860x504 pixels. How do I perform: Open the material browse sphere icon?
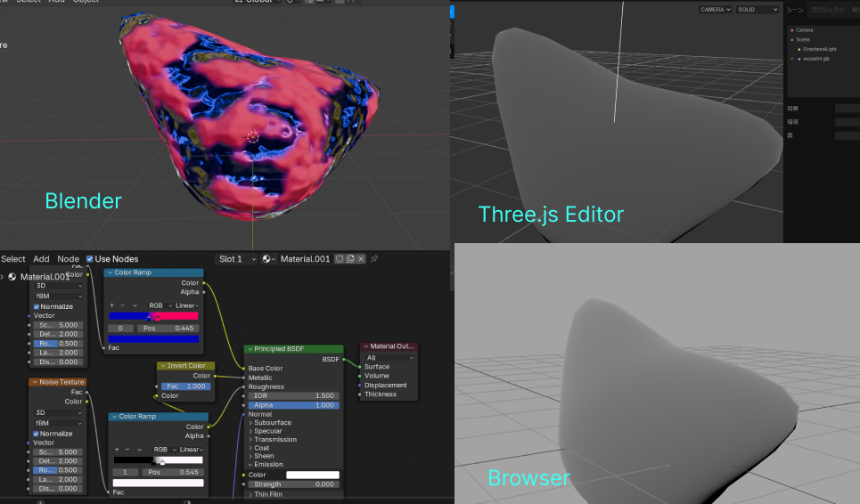268,259
